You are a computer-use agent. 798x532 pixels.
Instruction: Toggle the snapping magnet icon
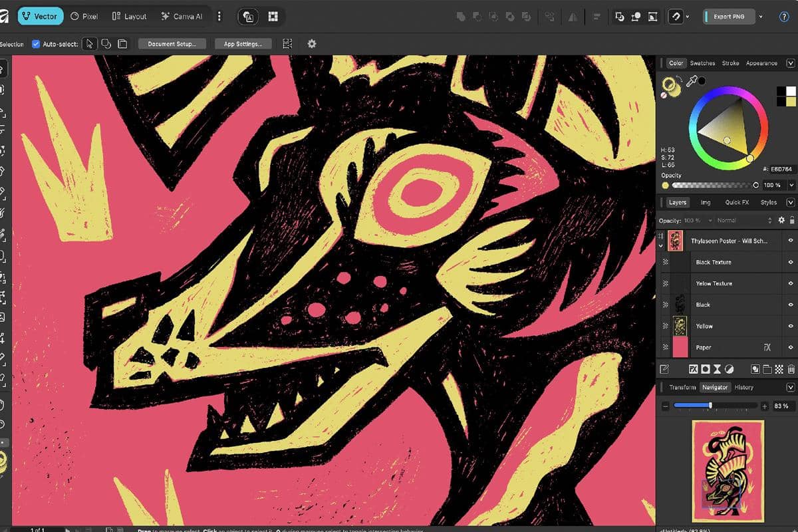click(676, 17)
